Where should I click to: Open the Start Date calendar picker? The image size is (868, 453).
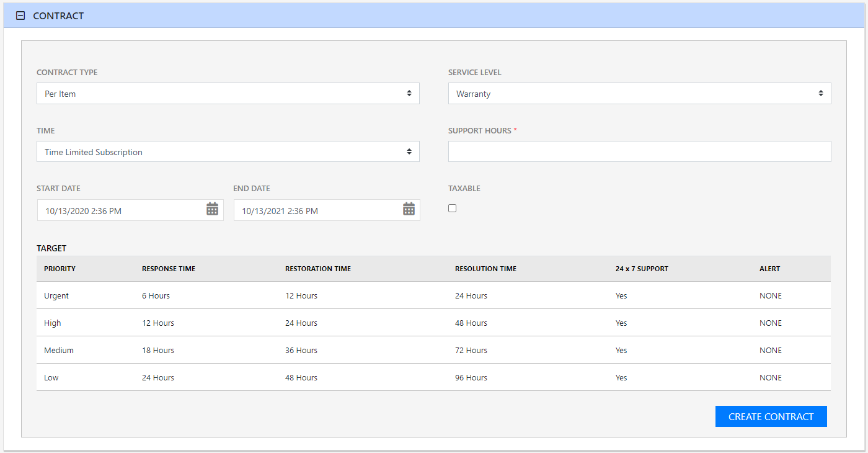[212, 210]
